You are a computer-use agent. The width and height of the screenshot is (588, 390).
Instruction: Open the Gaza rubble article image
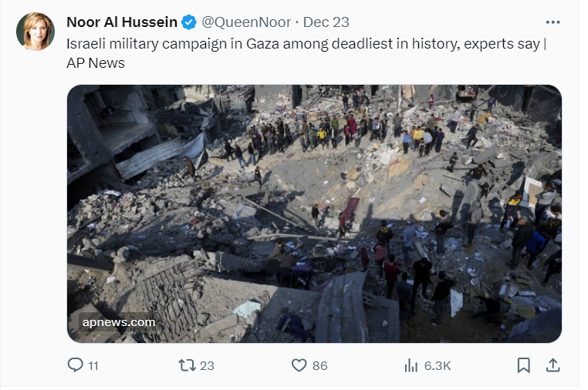[314, 208]
